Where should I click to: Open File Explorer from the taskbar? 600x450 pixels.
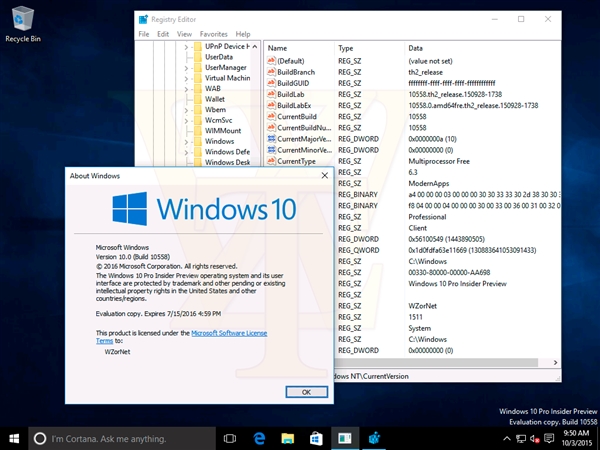(x=287, y=438)
